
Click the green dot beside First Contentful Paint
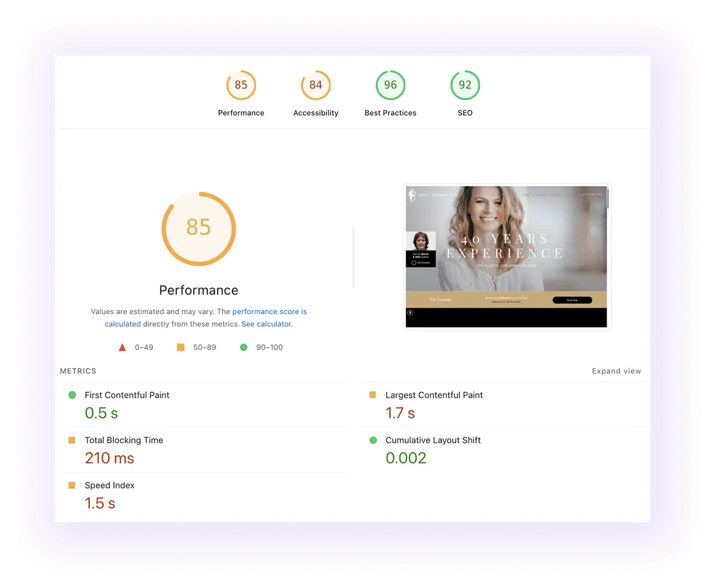click(73, 395)
